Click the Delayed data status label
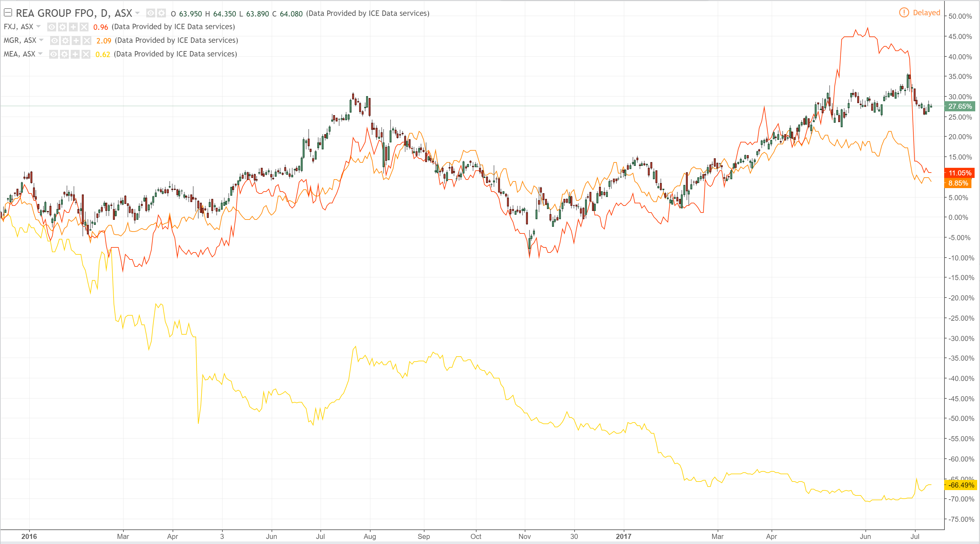Image resolution: width=980 pixels, height=544 pixels. (x=926, y=13)
